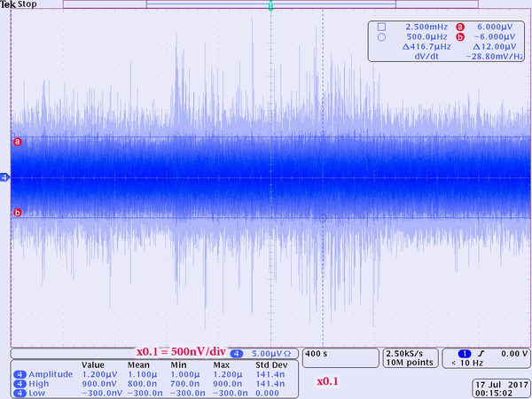Click High Min value 700.0n
Image resolution: width=532 pixels, height=399 pixels.
click(184, 384)
